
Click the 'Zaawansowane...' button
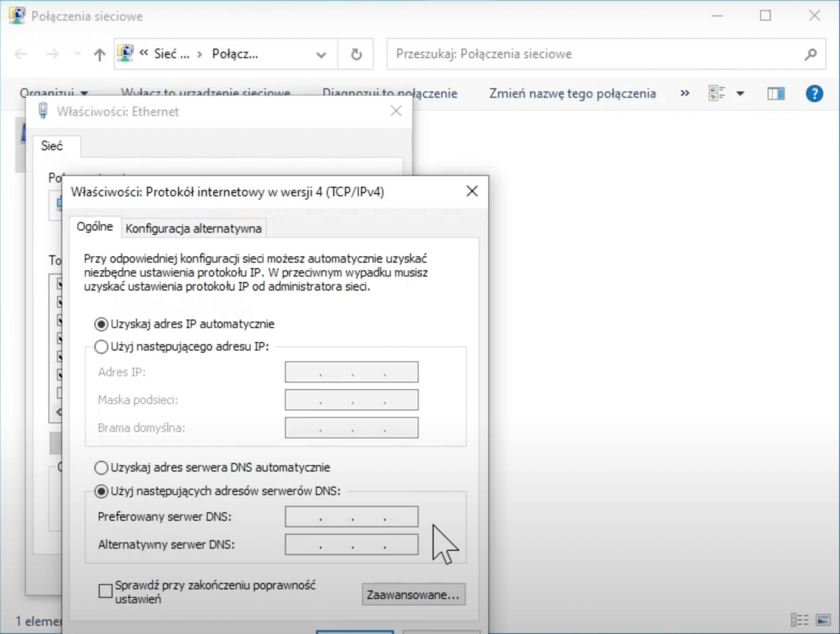(x=413, y=594)
